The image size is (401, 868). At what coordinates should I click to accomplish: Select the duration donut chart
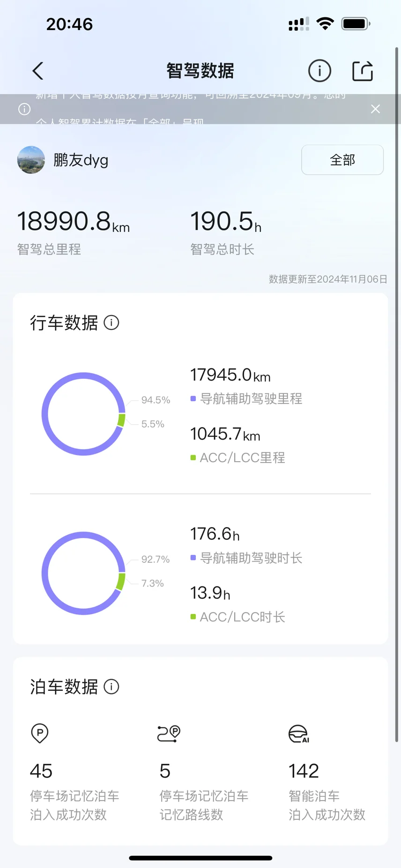[x=83, y=573]
